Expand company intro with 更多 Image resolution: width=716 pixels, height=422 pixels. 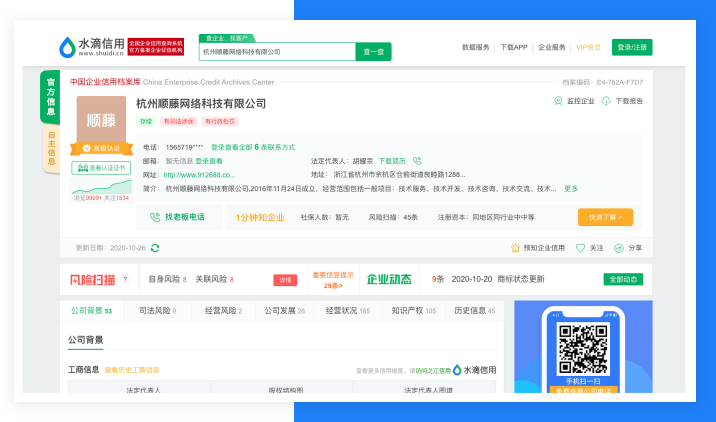point(571,189)
